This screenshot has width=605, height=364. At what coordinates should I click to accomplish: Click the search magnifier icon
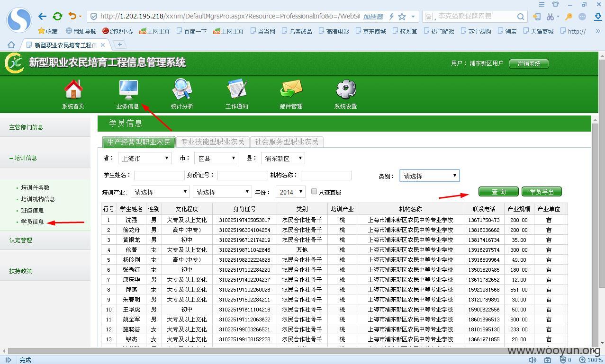click(520, 17)
